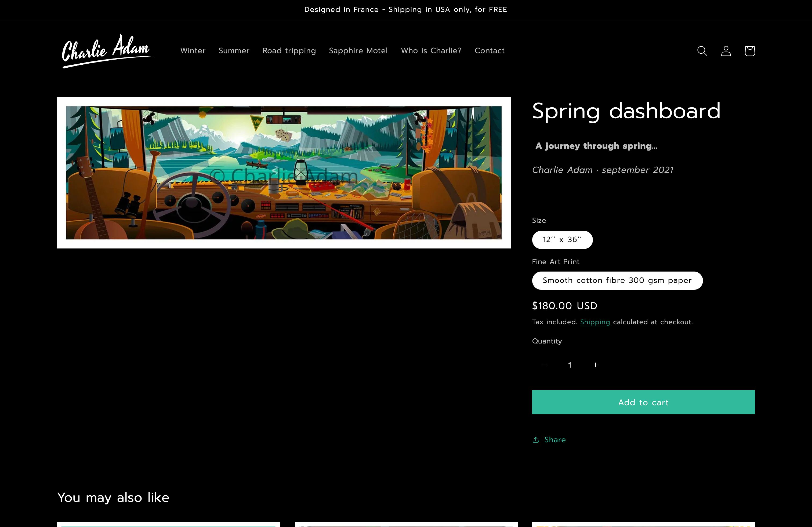812x527 pixels.
Task: Navigate to Sapphire Motel
Action: pos(358,51)
